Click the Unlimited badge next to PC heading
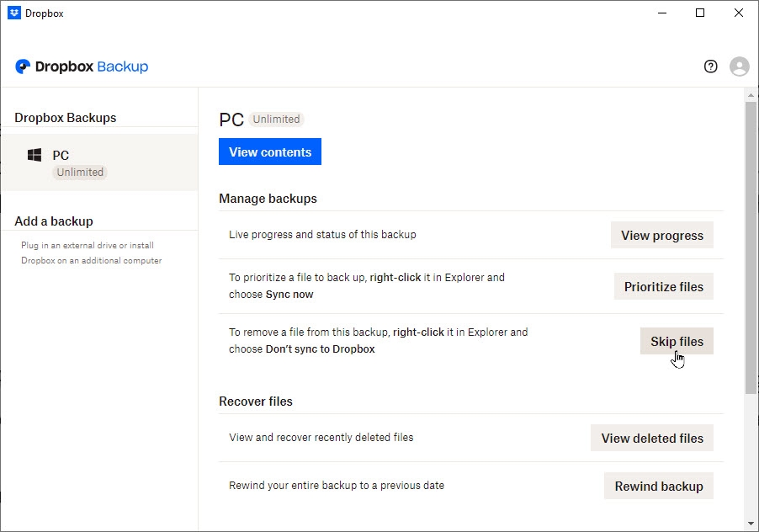Screen dimensions: 759x532 (278, 119)
